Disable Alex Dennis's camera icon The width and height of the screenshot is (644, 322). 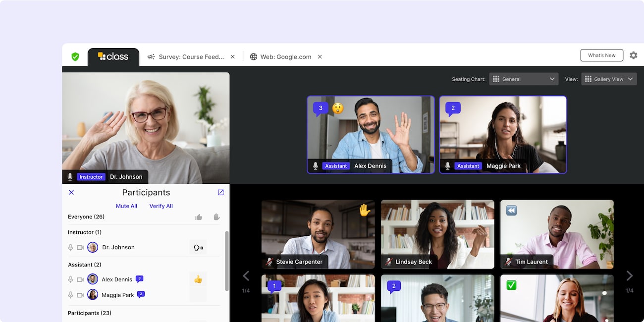click(x=81, y=279)
